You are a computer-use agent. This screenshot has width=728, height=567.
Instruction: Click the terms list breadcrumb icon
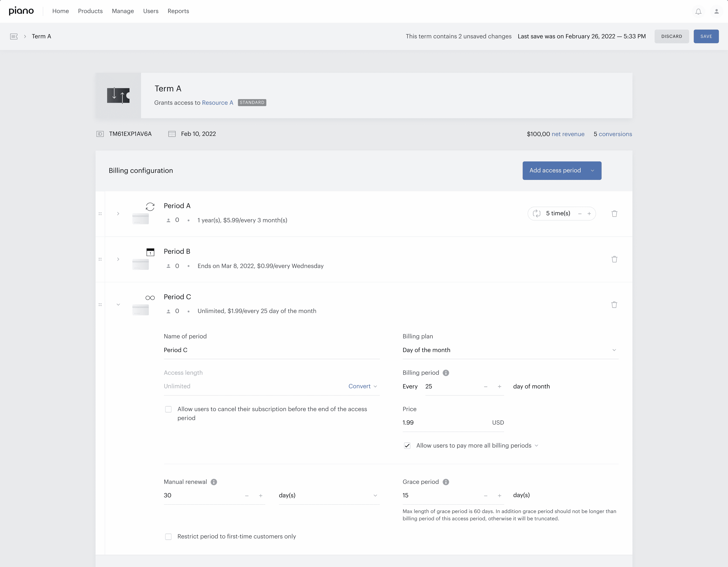tap(14, 36)
